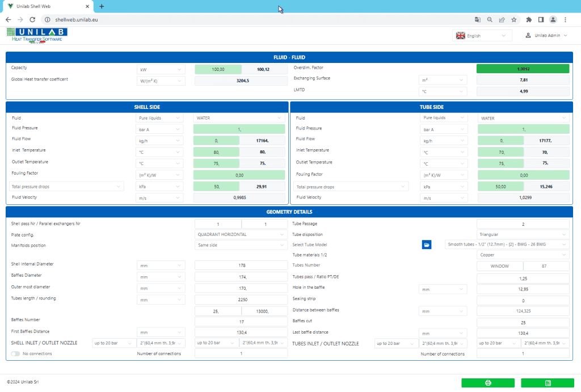This screenshot has height=392, width=581.
Task: Open the tube model folder browser
Action: point(427,245)
